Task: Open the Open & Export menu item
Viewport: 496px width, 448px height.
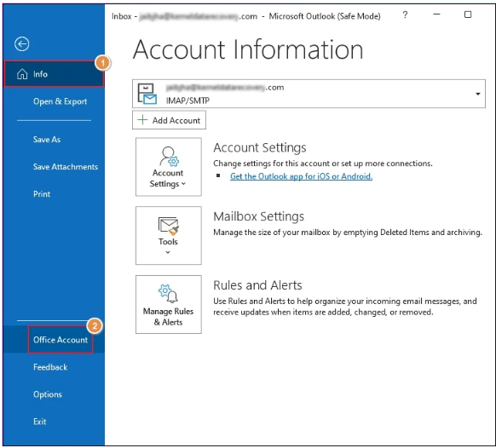Action: (61, 101)
